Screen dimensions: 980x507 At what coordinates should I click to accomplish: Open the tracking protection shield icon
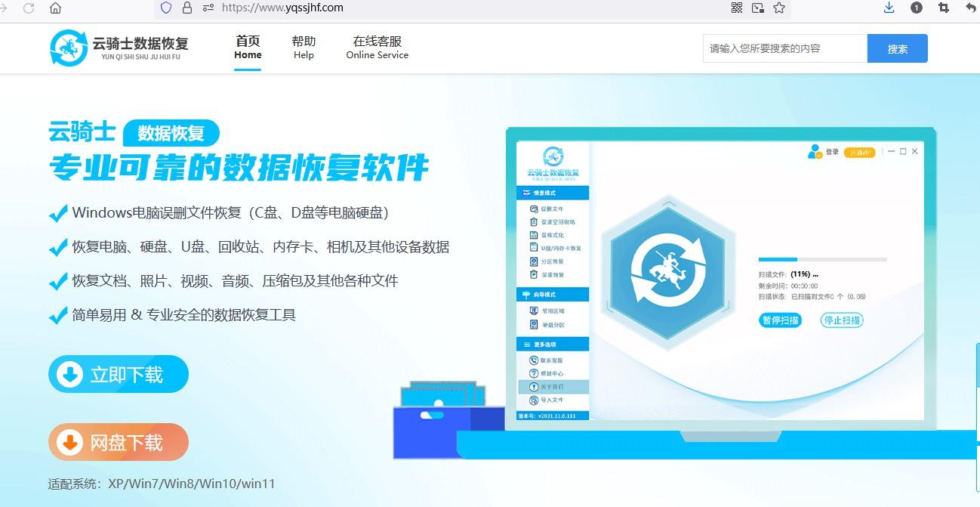tap(166, 8)
